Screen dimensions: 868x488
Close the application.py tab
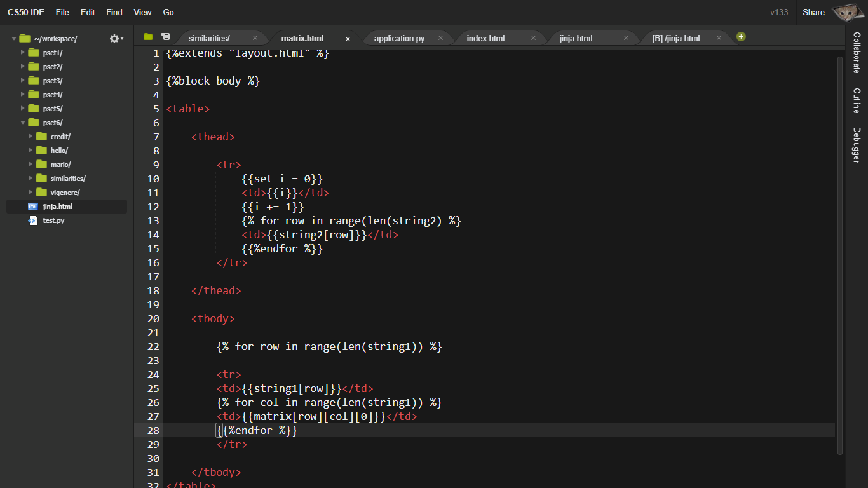tap(441, 38)
